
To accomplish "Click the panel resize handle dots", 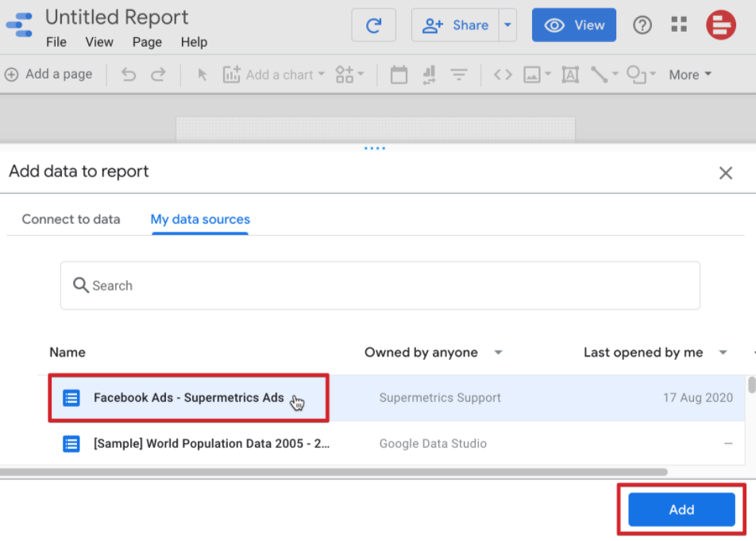I will pyautogui.click(x=375, y=149).
